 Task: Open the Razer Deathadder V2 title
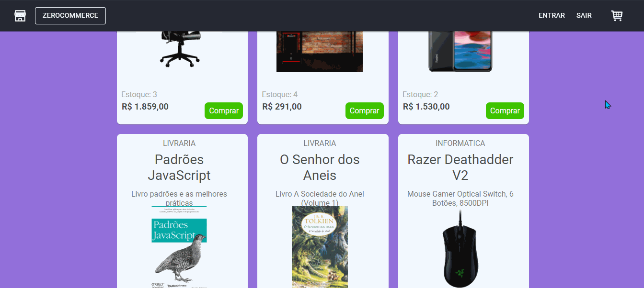click(x=460, y=167)
